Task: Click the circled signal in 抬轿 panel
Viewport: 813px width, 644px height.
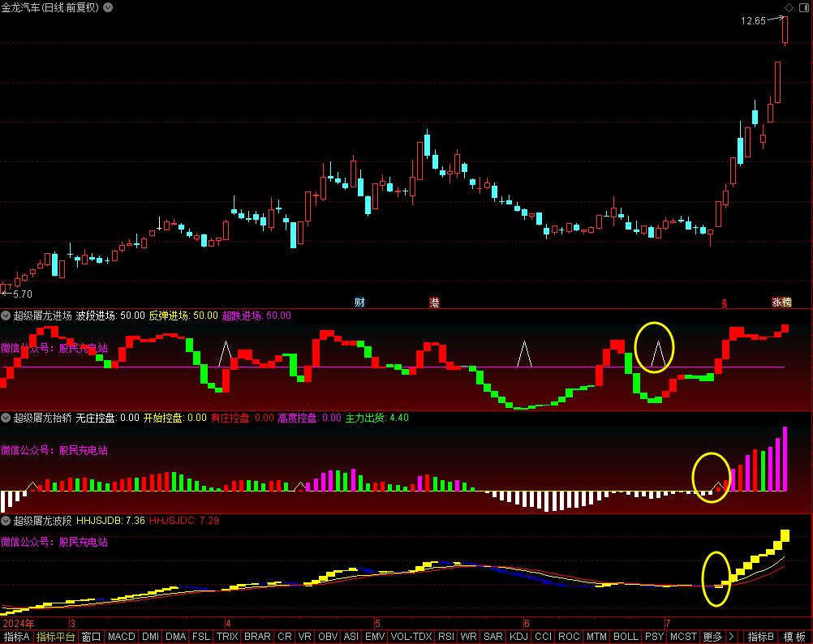Action: (717, 487)
